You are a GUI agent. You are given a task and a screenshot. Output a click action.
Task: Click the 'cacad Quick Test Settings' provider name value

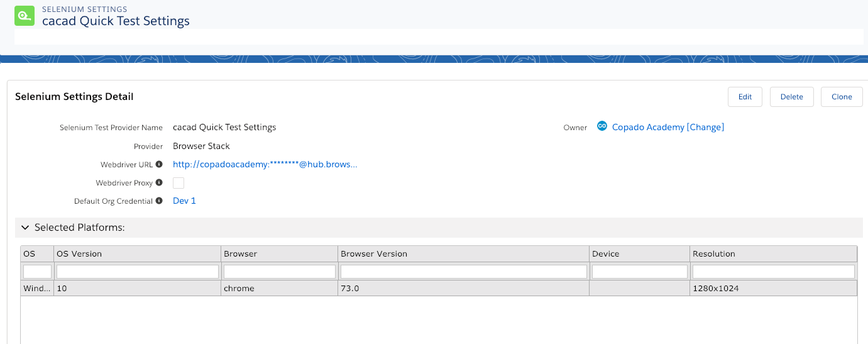coord(224,127)
